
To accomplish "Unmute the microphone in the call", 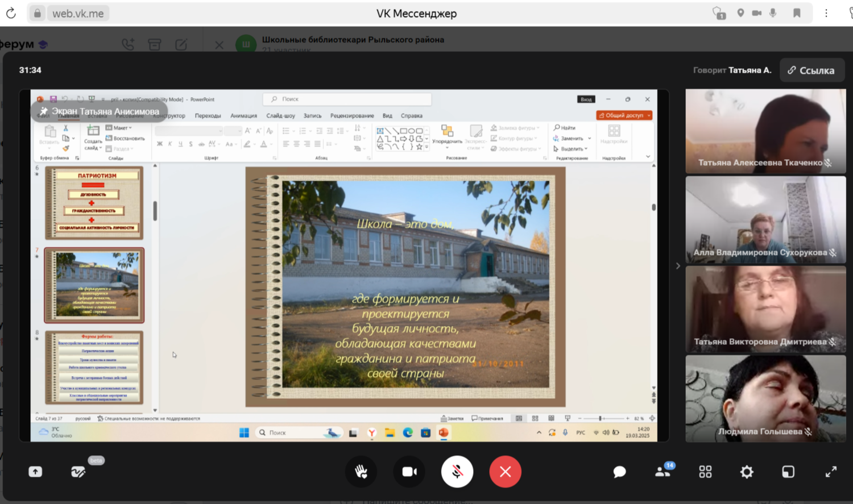I will tap(457, 472).
